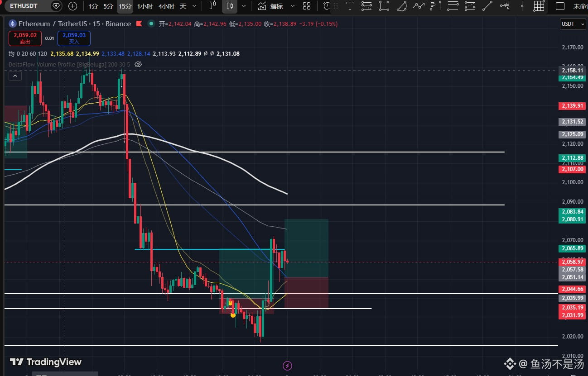The height and width of the screenshot is (376, 588).
Task: Select the DeltaFlow Volume Profile indicator legend
Action: [x=69, y=64]
